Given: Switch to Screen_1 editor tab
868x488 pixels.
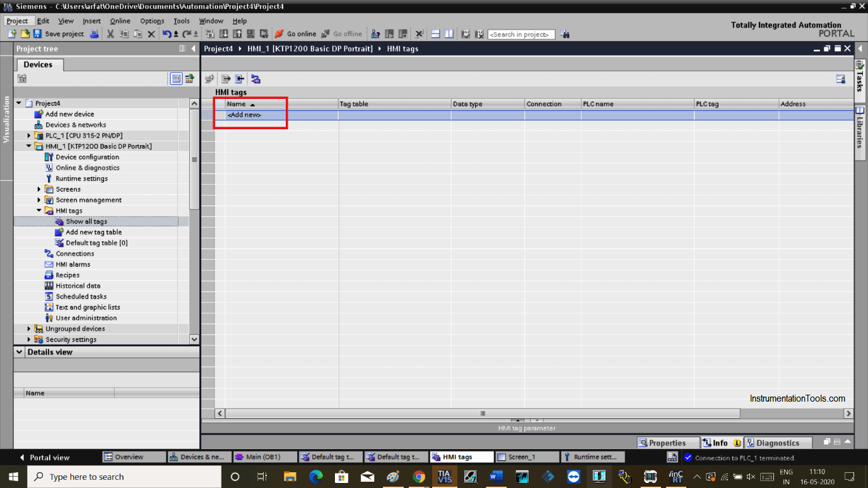Looking at the screenshot, I should (527, 457).
